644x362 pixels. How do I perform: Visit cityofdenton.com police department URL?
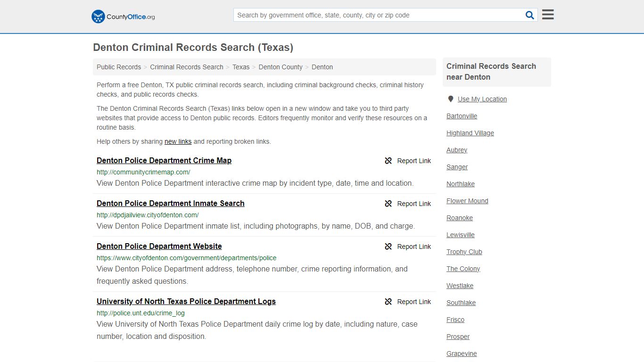tap(187, 258)
